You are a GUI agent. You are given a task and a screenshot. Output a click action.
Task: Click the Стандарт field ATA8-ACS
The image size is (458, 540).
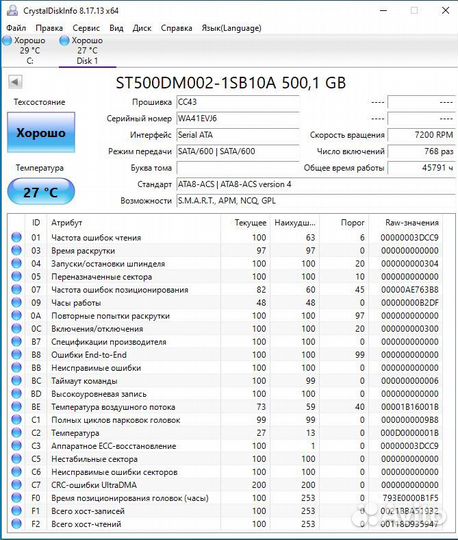tap(316, 184)
